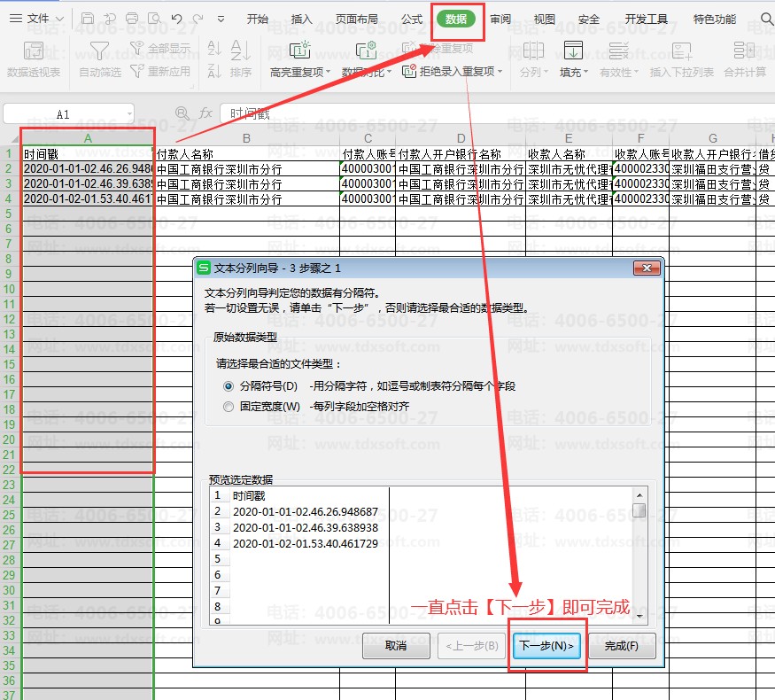Click the undo arrow in quick toolbar

tap(176, 19)
